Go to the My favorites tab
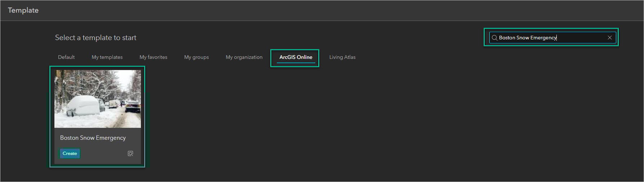Viewport: 644px width, 182px height. pos(153,57)
